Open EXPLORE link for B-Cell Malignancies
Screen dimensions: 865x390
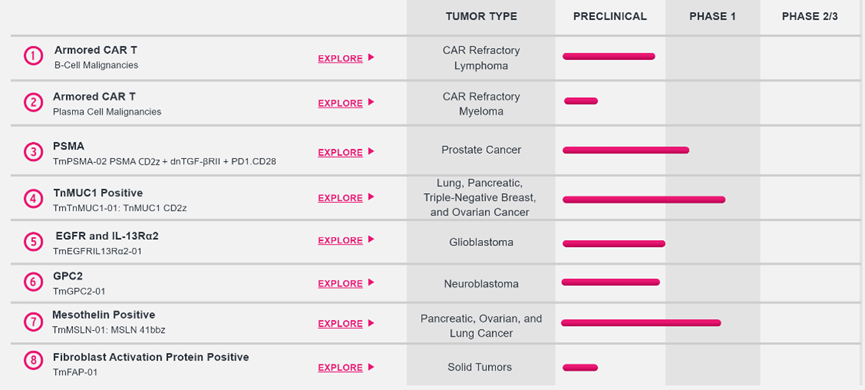[340, 58]
